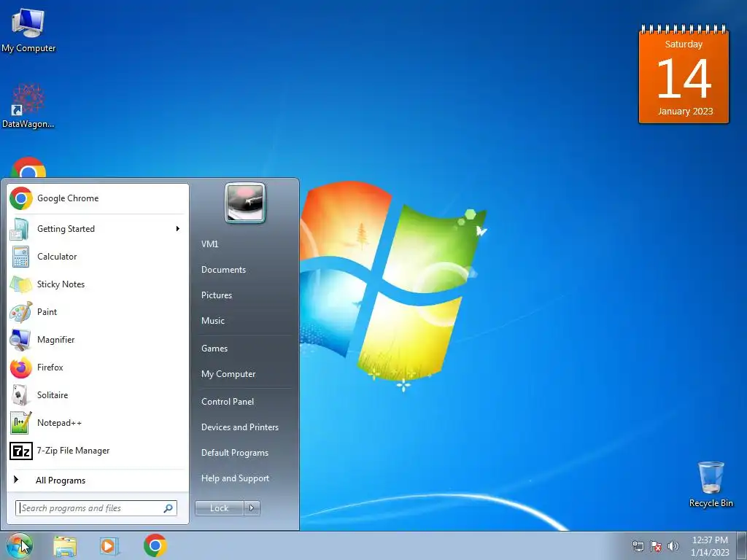Open Windows Media Player from the taskbar
Viewport: 747px width, 560px height.
pyautogui.click(x=109, y=546)
